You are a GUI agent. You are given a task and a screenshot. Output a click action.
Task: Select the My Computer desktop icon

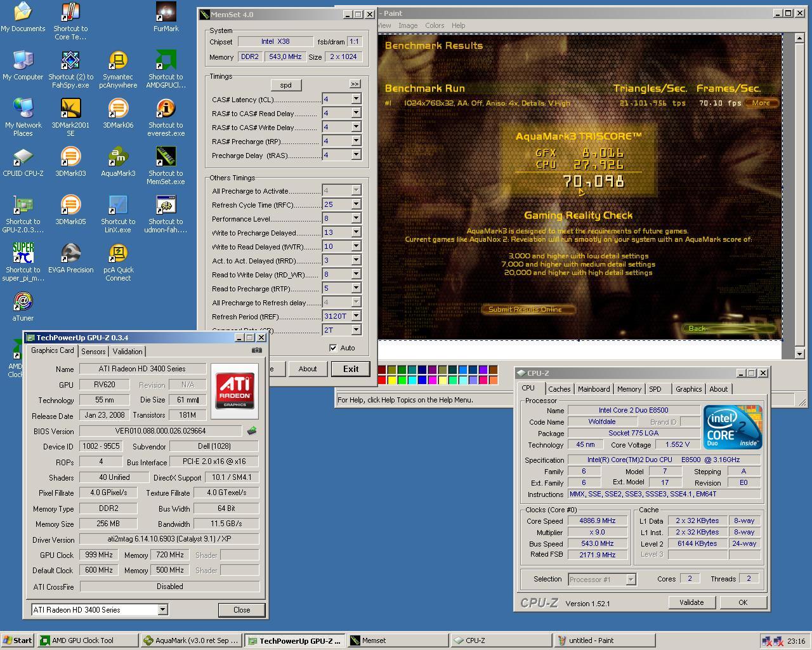point(23,65)
